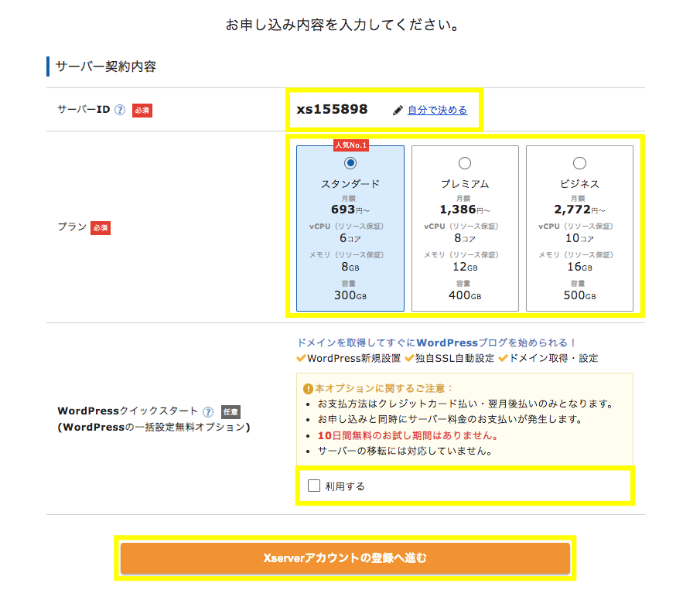Check the 利用する checkbox

[x=314, y=486]
